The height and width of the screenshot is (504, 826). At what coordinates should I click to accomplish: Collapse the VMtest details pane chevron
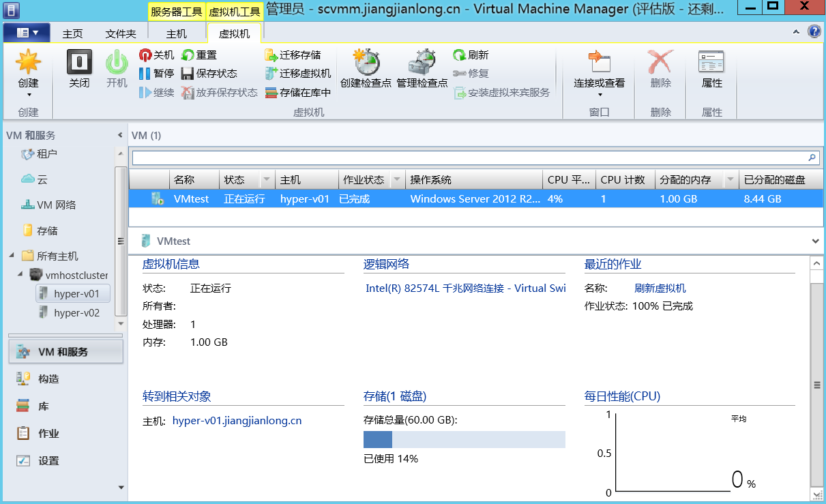pyautogui.click(x=816, y=241)
